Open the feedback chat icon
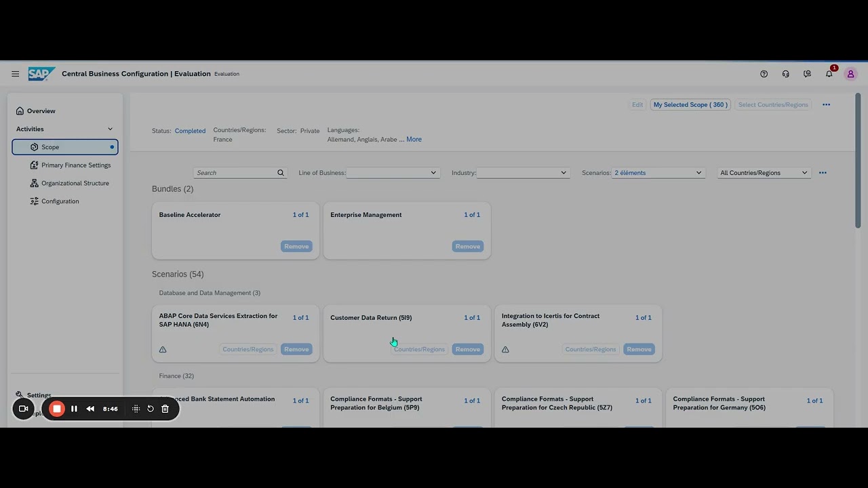This screenshot has width=868, height=488. (807, 74)
